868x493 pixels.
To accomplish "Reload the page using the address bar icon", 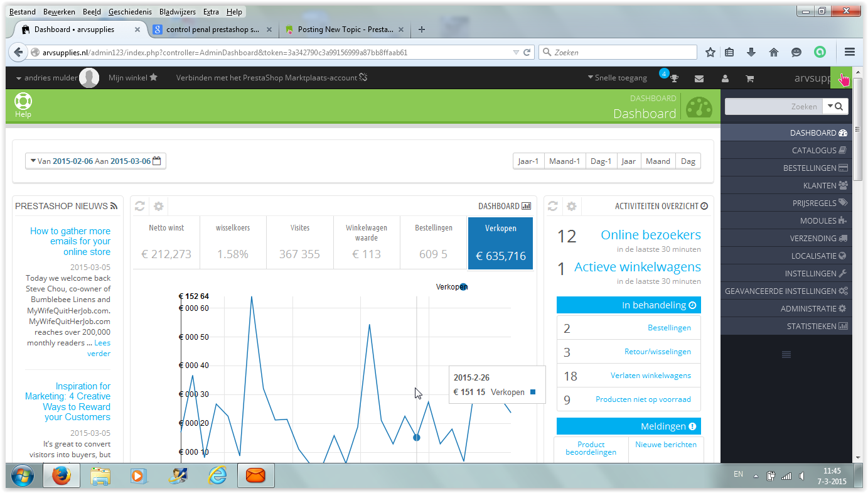I will pyautogui.click(x=527, y=53).
